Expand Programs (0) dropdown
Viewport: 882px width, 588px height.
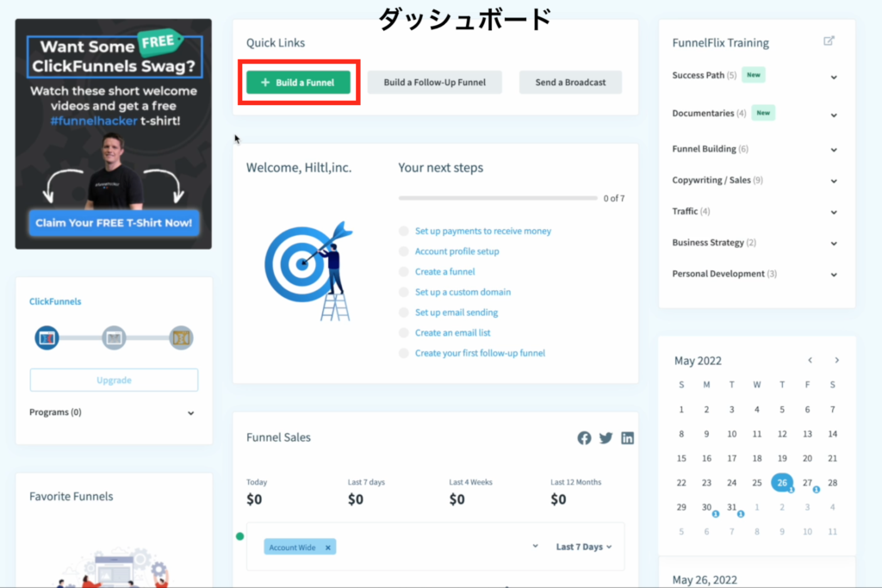tap(190, 413)
